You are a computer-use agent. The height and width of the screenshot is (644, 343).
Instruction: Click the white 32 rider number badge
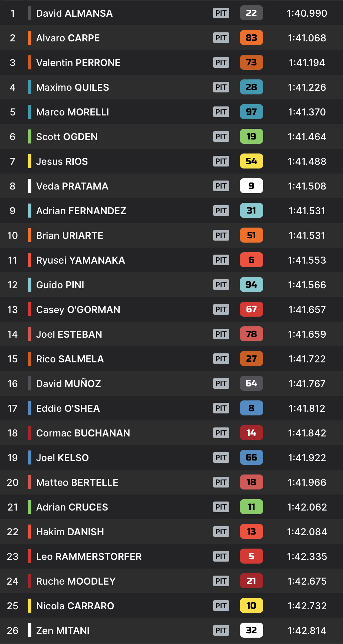[251, 630]
